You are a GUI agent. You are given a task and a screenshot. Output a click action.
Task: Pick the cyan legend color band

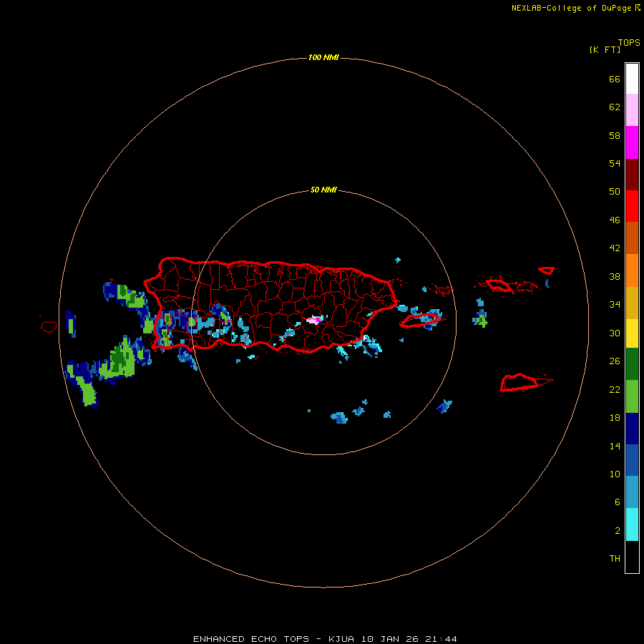pos(632,525)
